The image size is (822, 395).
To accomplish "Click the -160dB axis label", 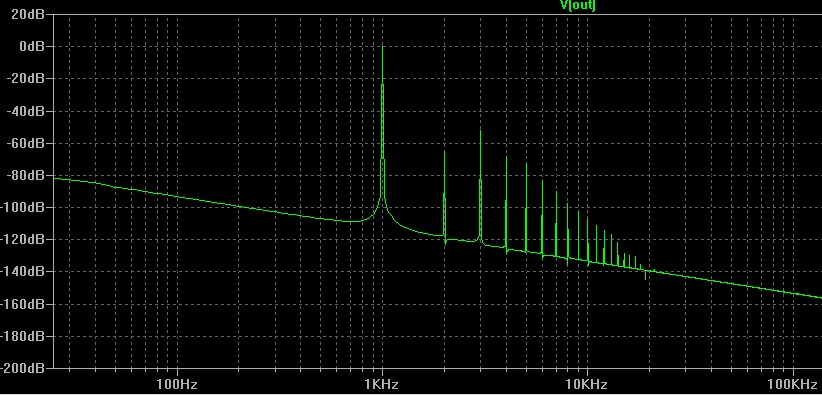I will (x=23, y=304).
